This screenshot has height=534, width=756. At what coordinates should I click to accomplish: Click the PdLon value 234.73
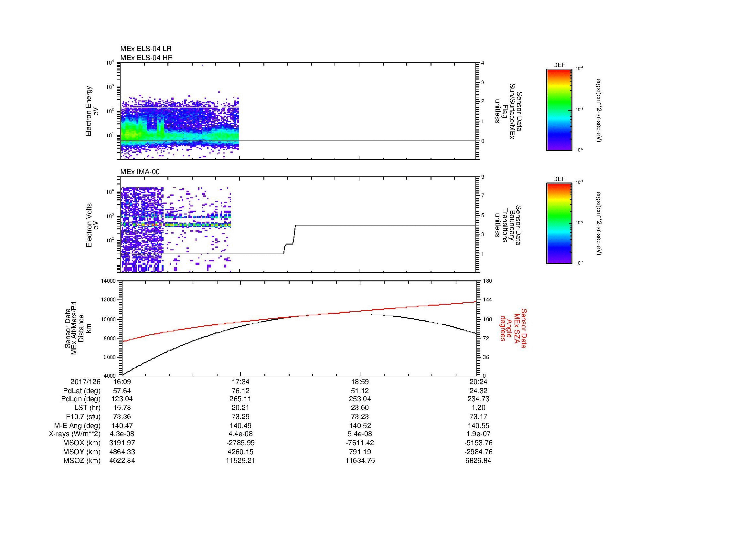(x=479, y=399)
